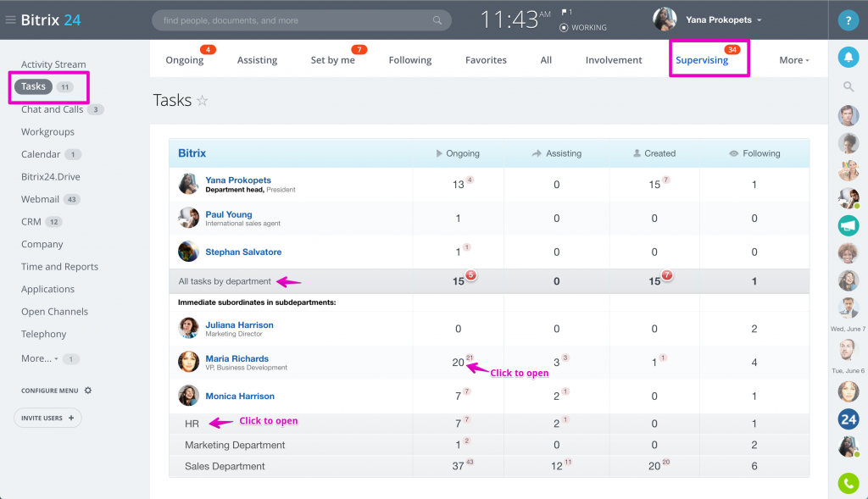Open Bitrix24.Drive in left menu
Image resolution: width=868 pixels, height=499 pixels.
tap(50, 176)
